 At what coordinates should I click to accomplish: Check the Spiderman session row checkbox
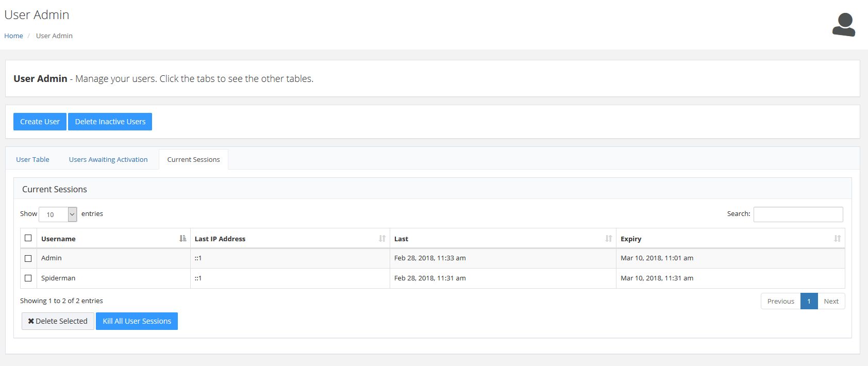(x=28, y=278)
